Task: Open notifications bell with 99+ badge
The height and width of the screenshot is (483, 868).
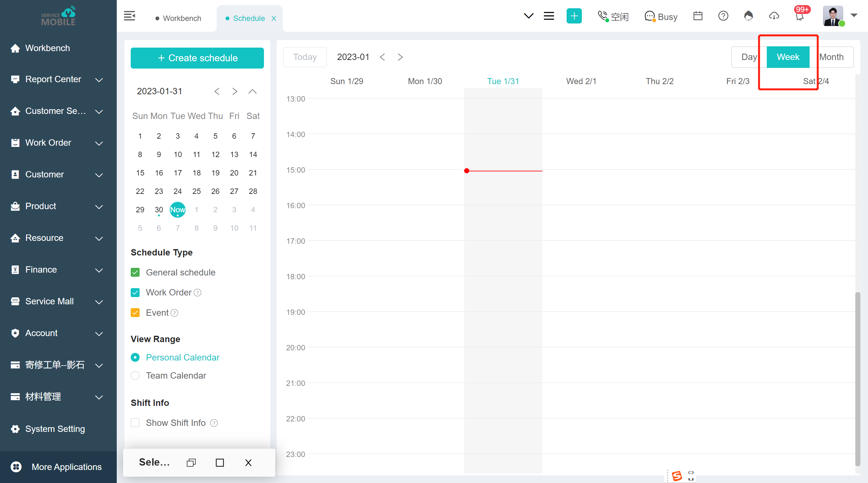Action: coord(799,16)
